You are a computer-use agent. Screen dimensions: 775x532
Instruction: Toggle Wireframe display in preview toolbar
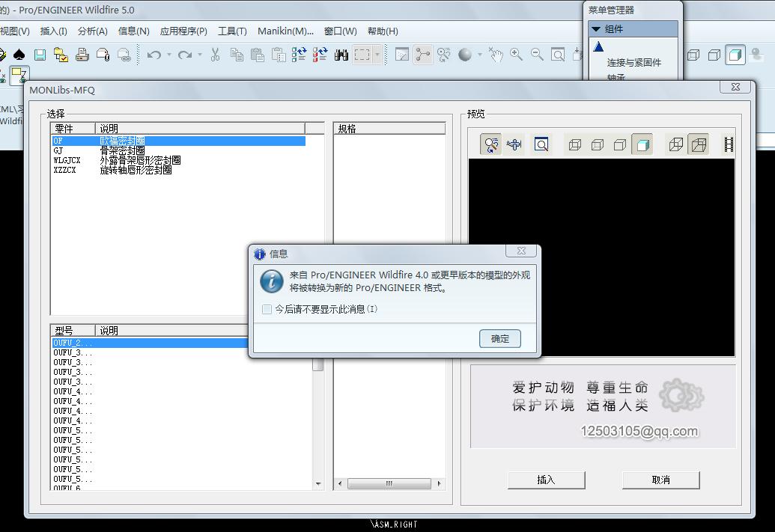[575, 144]
